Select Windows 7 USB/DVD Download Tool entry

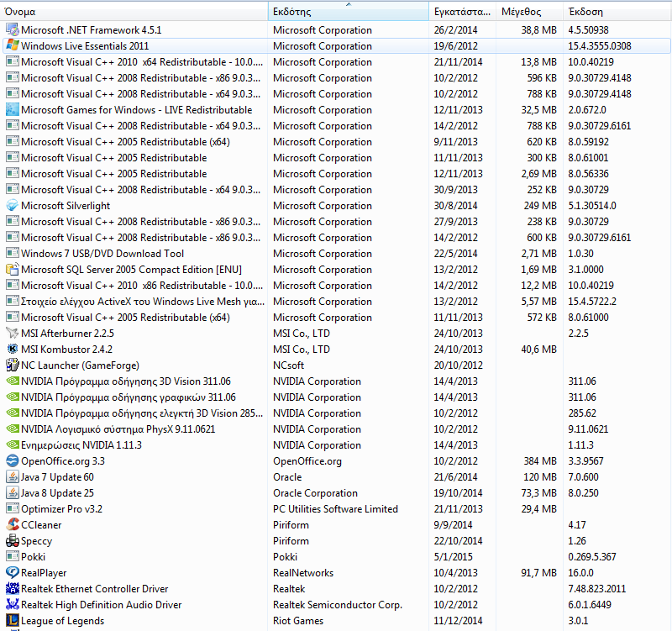click(x=337, y=254)
